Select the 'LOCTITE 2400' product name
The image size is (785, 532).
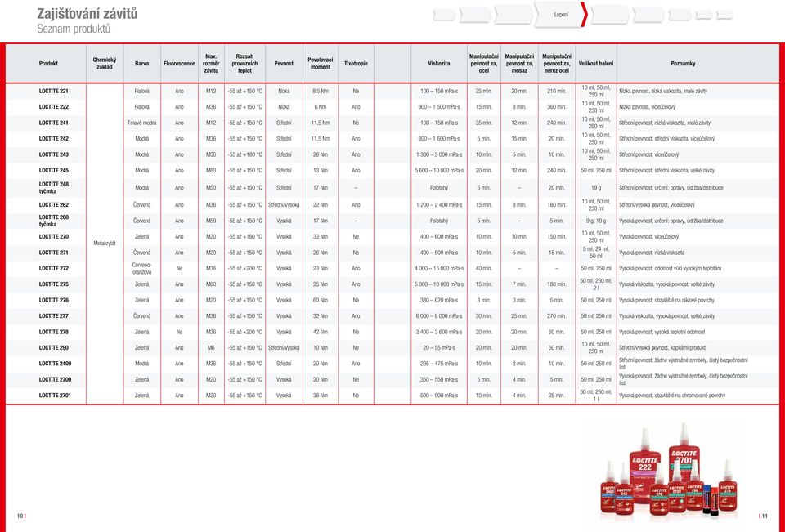(55, 364)
